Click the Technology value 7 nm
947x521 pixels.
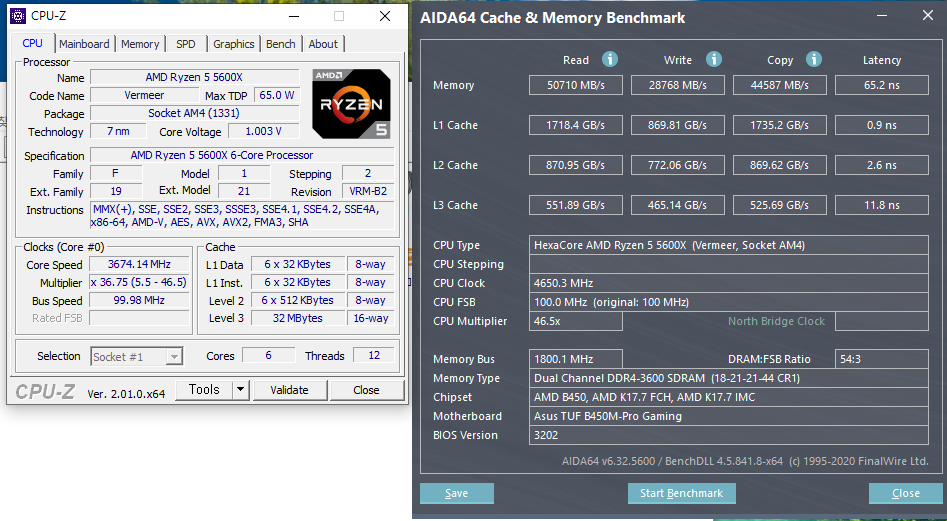click(118, 131)
